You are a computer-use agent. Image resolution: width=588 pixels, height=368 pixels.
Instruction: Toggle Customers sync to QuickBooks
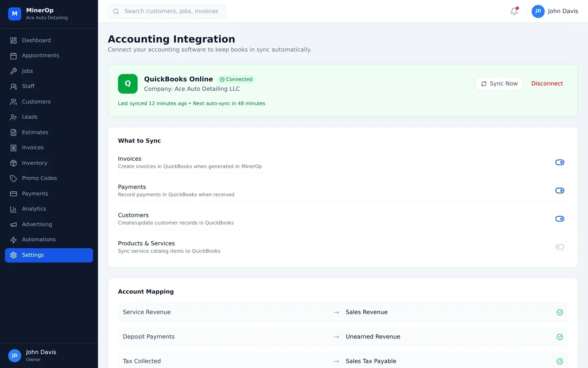click(x=559, y=219)
